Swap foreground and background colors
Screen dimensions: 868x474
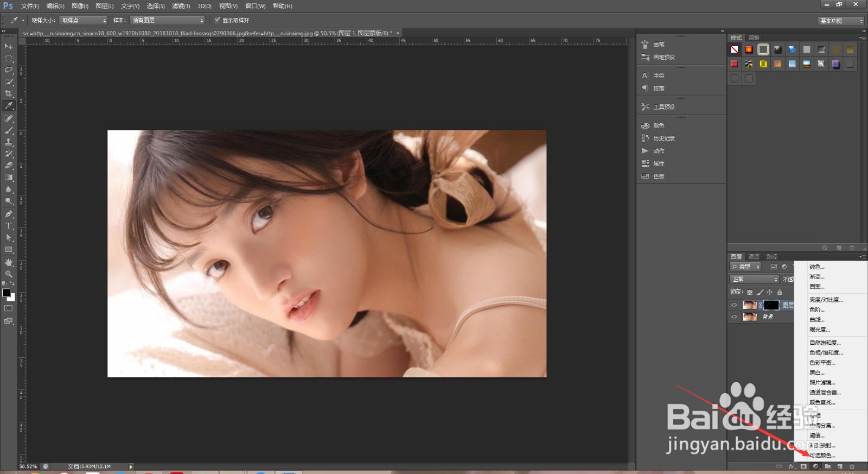12,283
